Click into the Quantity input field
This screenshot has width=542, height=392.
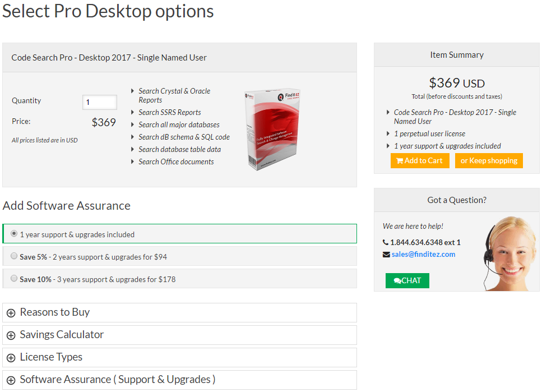pos(100,102)
